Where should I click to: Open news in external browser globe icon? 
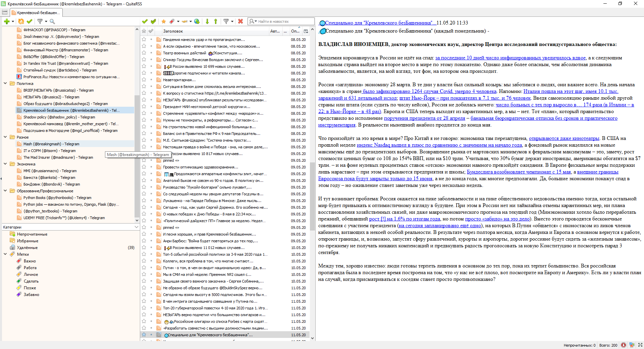197,21
